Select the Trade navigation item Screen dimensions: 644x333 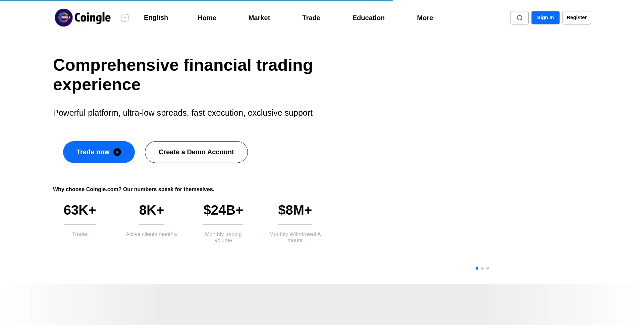click(311, 18)
